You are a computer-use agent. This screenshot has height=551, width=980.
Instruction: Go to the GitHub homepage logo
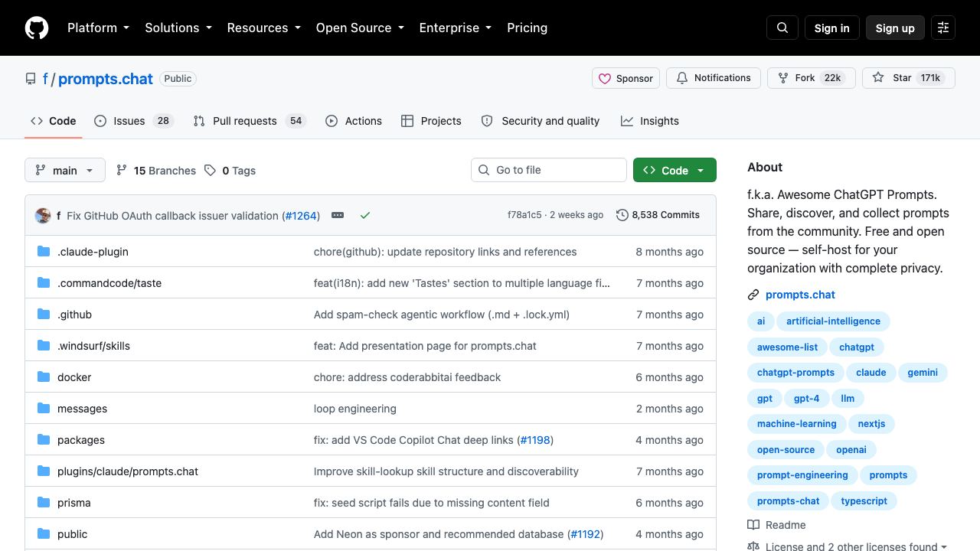[37, 28]
